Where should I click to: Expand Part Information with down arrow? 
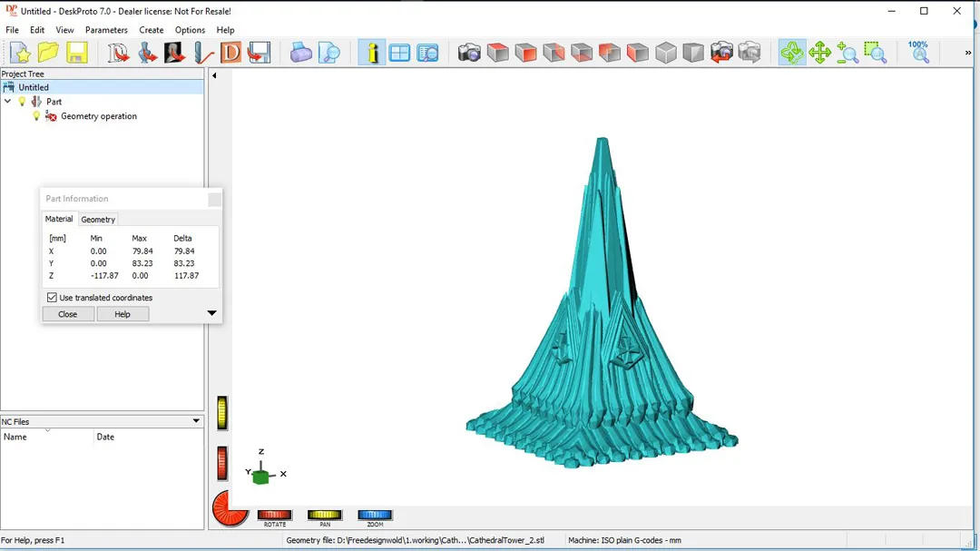click(211, 312)
